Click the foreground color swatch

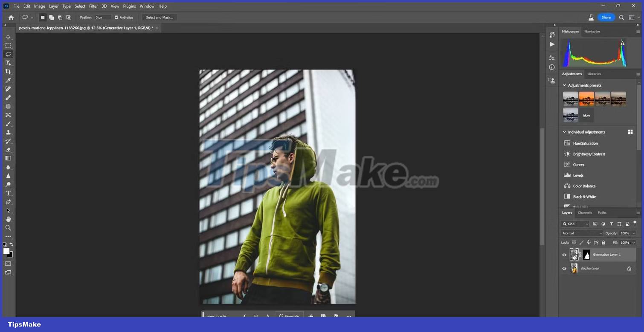[7, 251]
